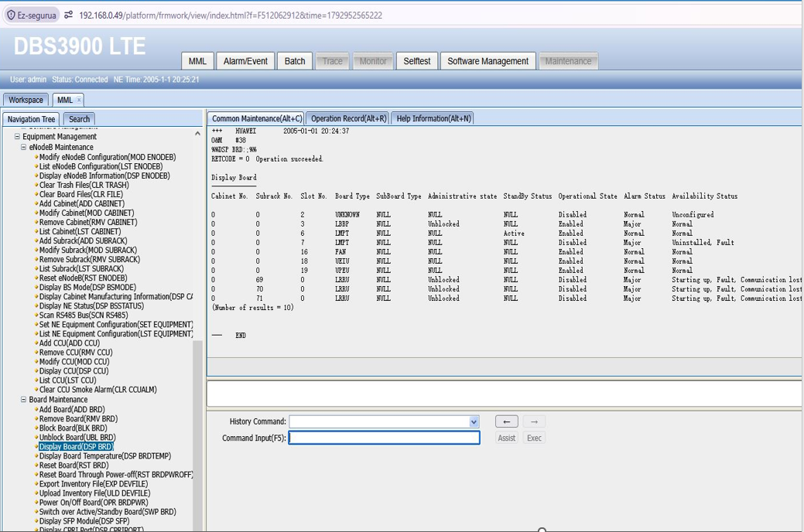The image size is (804, 532).
Task: Focus the Command Input(F5) field
Action: tap(385, 438)
